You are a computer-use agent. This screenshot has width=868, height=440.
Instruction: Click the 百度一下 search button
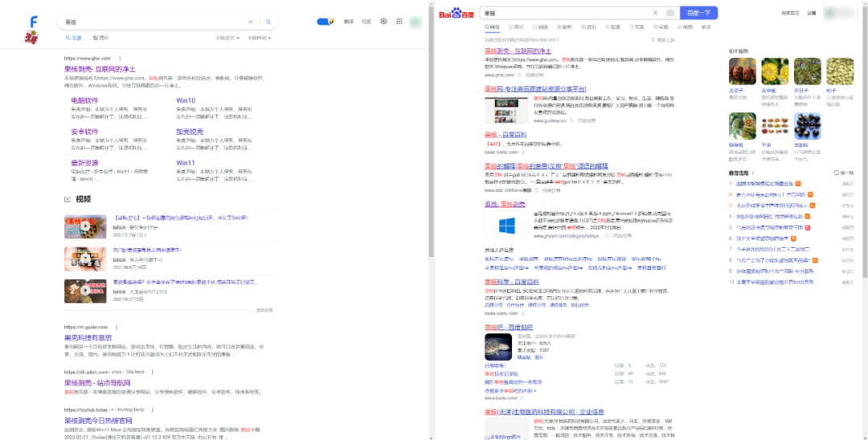(x=698, y=13)
